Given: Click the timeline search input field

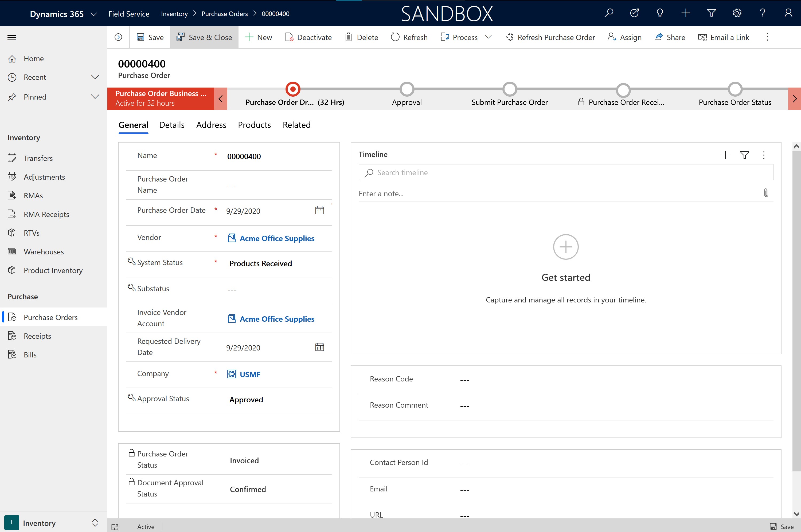Looking at the screenshot, I should point(565,172).
